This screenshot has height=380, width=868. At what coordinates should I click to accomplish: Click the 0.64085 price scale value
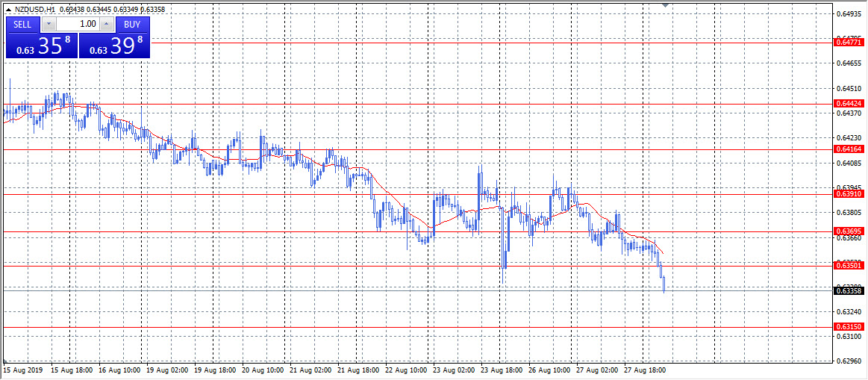(848, 163)
